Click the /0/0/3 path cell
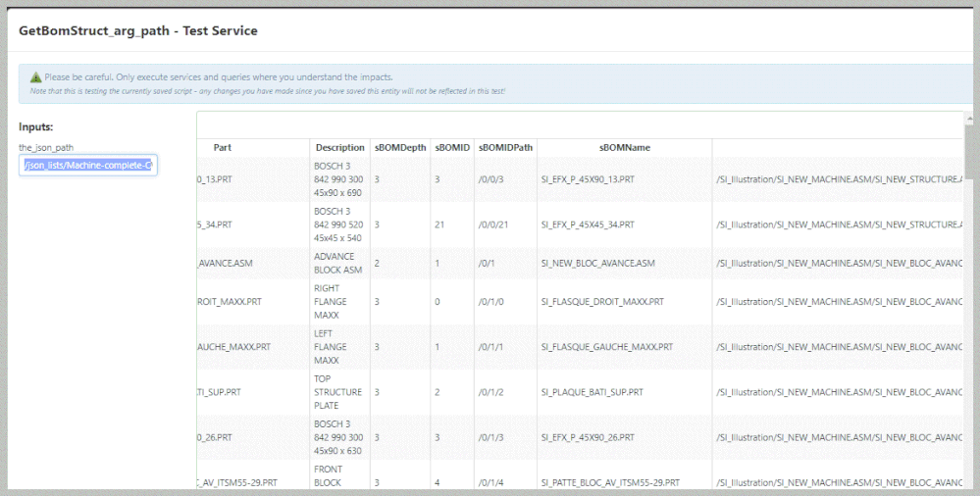 (x=490, y=179)
